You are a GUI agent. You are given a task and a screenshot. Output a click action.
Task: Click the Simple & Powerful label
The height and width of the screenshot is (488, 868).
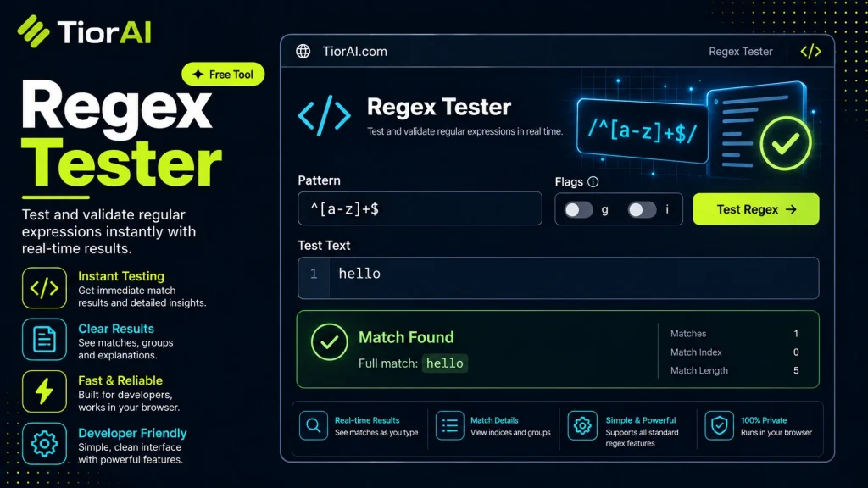pyautogui.click(x=641, y=420)
